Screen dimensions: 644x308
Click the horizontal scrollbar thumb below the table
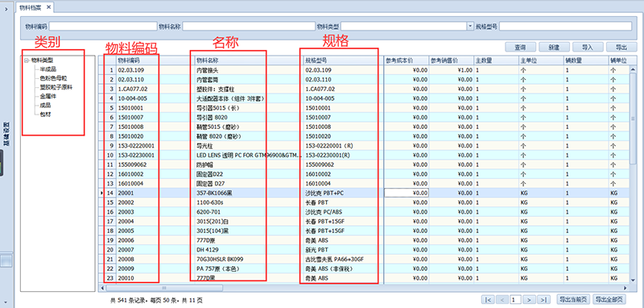pos(164,288)
